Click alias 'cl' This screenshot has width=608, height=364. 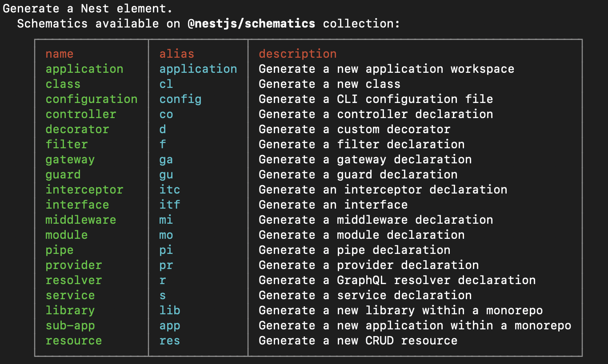coord(166,84)
